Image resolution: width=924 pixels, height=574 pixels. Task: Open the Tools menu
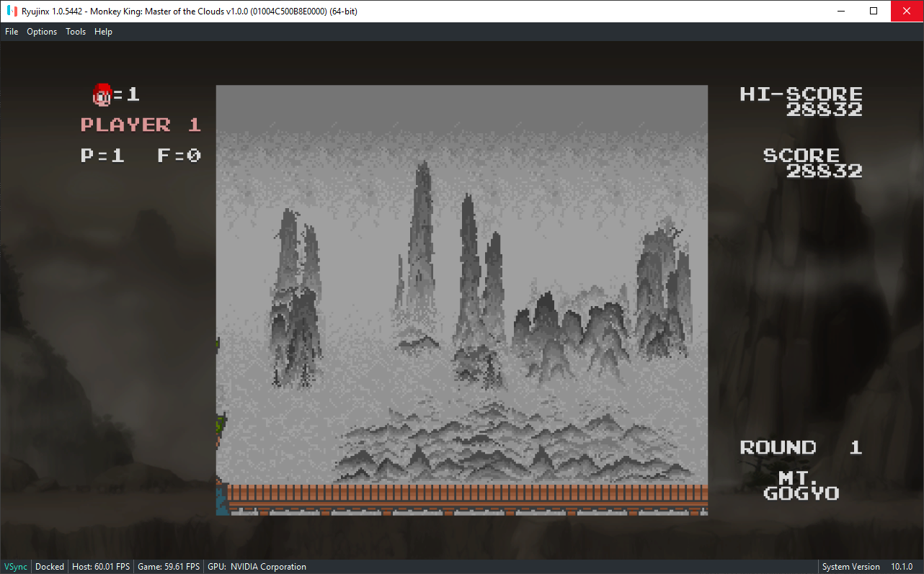75,31
